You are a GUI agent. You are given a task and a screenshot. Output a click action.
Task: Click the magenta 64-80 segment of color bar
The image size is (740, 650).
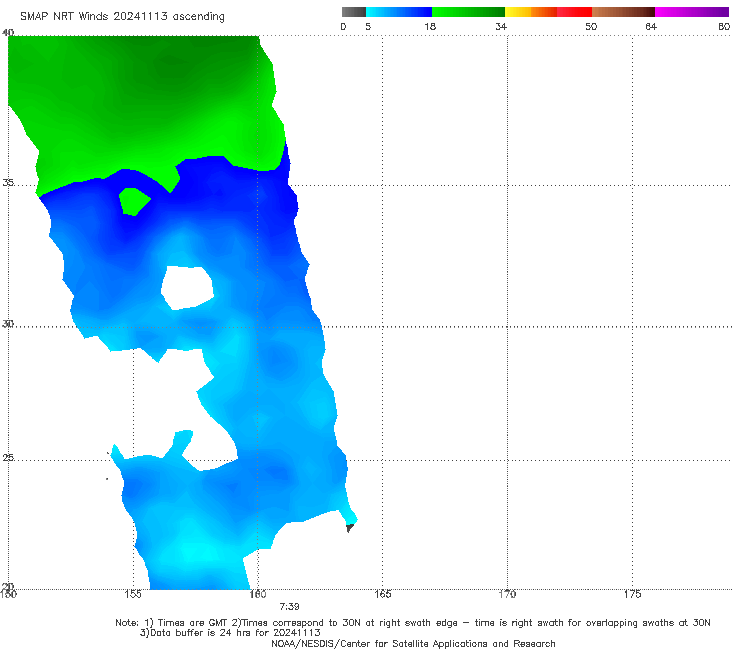pyautogui.click(x=692, y=12)
